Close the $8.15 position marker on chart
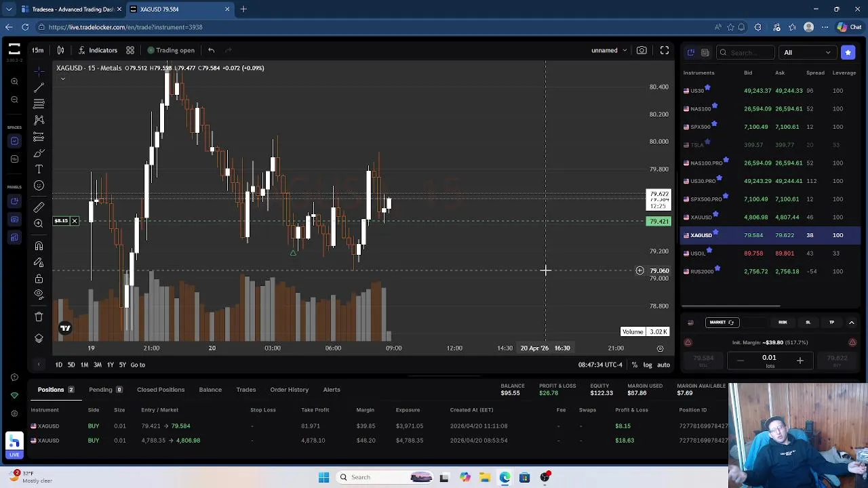This screenshot has height=488, width=868. 75,221
